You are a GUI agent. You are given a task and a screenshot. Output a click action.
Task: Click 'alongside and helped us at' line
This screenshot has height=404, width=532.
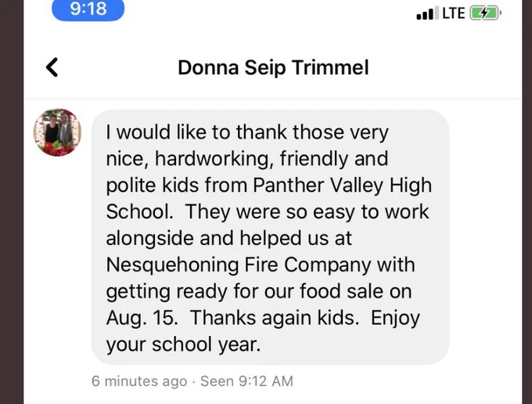point(229,238)
